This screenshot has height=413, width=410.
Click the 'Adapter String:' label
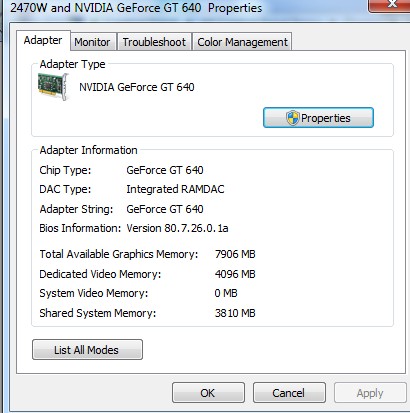pyautogui.click(x=76, y=209)
